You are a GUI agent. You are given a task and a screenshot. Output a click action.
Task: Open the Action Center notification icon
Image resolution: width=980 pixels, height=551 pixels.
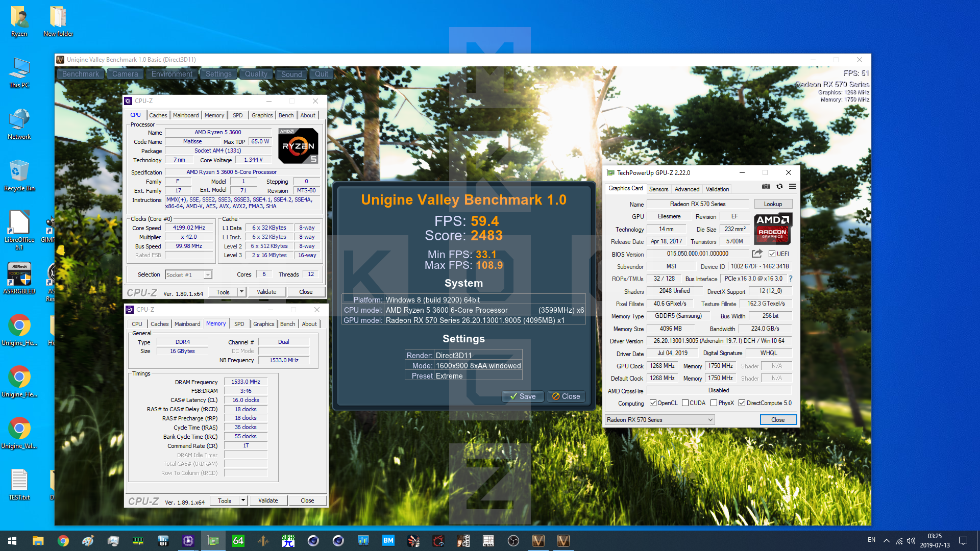click(963, 541)
